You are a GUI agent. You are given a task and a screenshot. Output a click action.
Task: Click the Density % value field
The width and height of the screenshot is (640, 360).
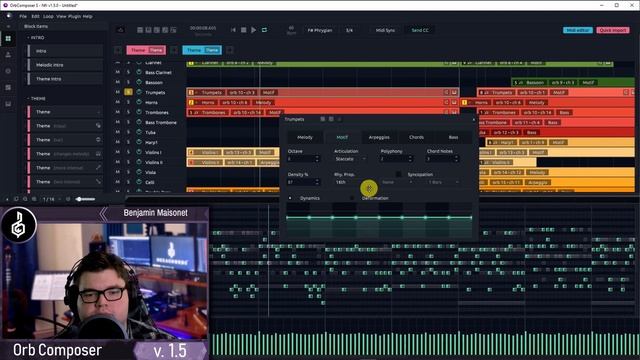pos(301,182)
